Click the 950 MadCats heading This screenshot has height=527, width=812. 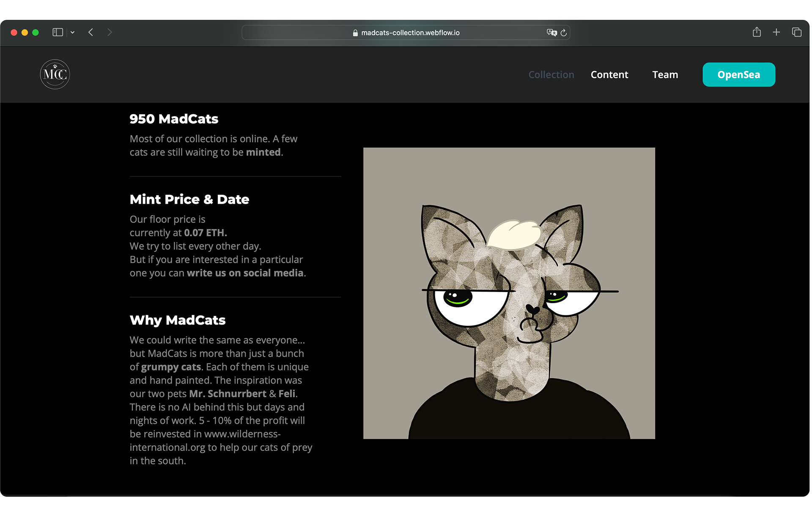pos(174,119)
